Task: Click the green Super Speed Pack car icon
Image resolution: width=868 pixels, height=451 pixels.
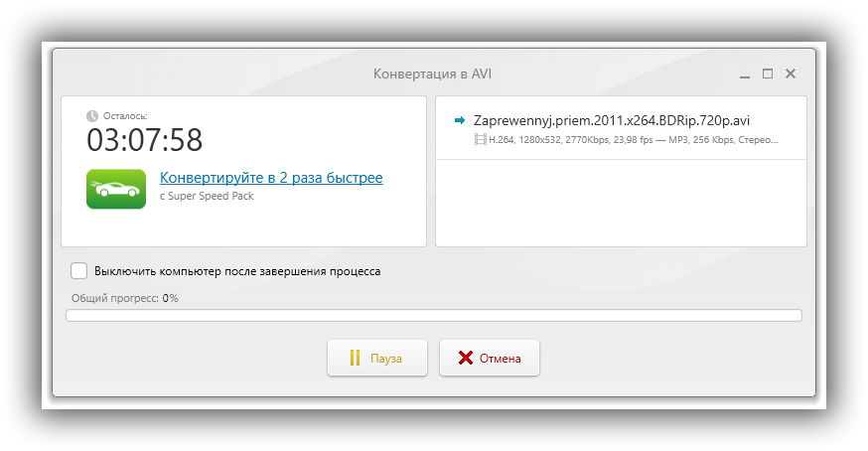Action: [114, 188]
